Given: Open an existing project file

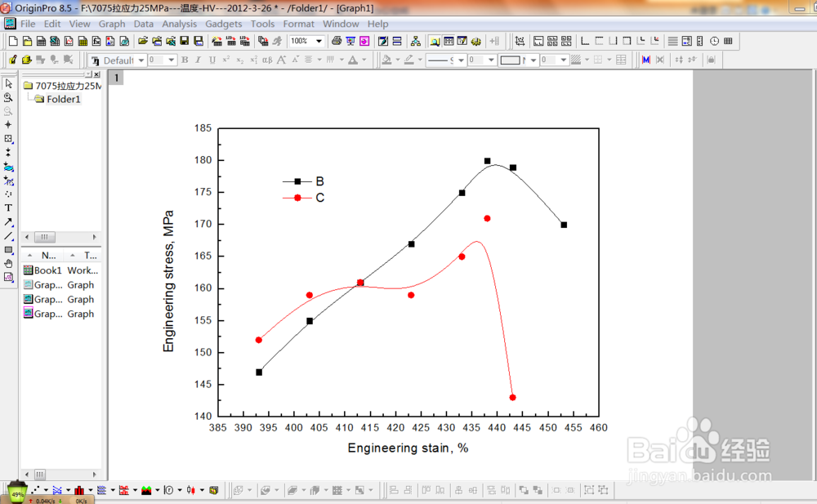Looking at the screenshot, I should 143,41.
